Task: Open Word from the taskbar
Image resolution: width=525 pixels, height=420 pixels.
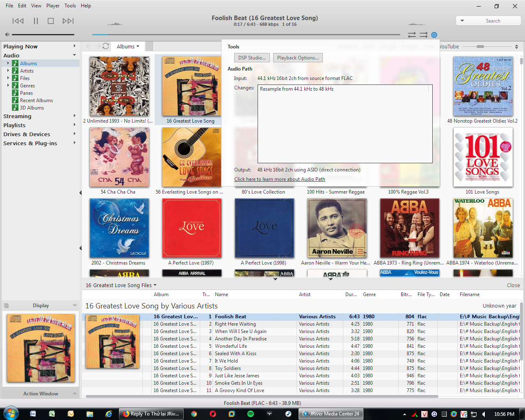Action: tap(33, 414)
